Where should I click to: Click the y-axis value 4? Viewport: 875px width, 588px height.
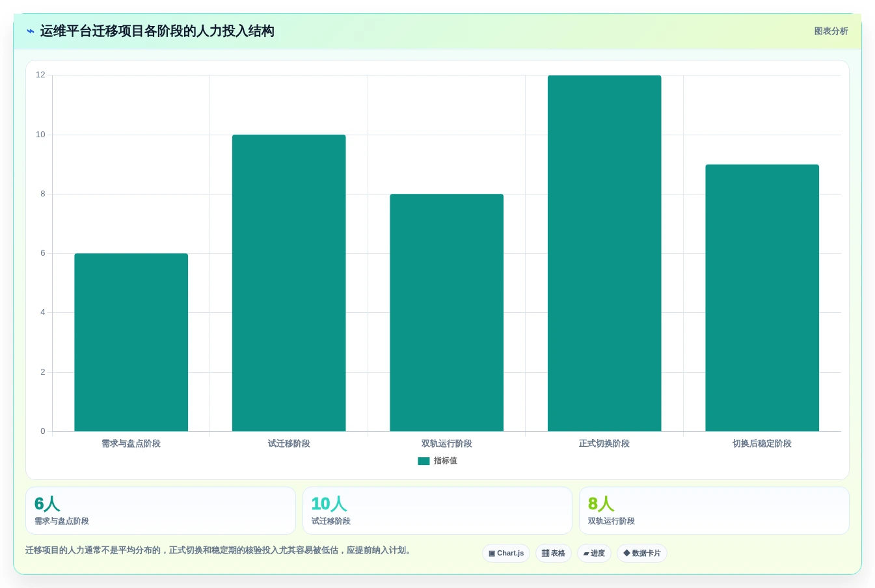point(43,312)
